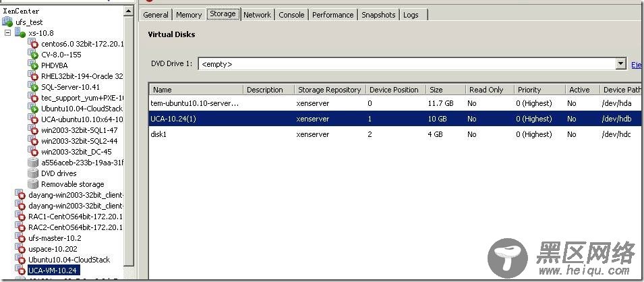Select DVD drives in the tree
This screenshot has height=282, width=644.
pyautogui.click(x=59, y=173)
